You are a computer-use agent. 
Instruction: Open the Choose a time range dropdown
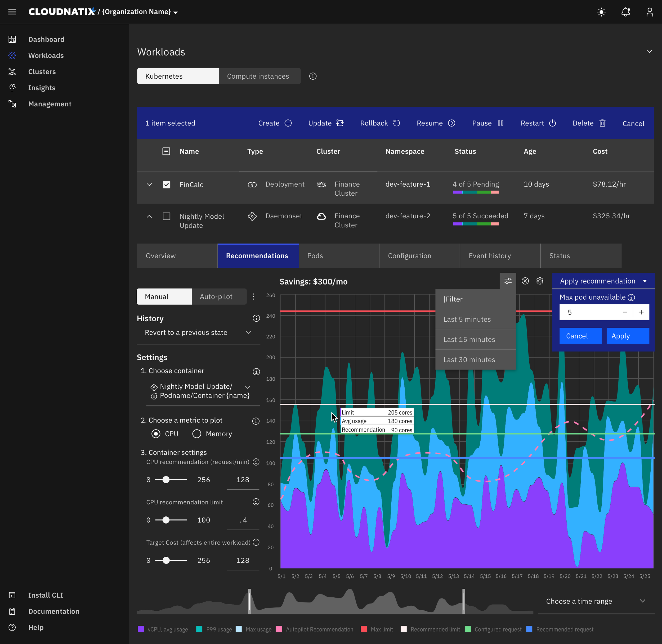596,601
